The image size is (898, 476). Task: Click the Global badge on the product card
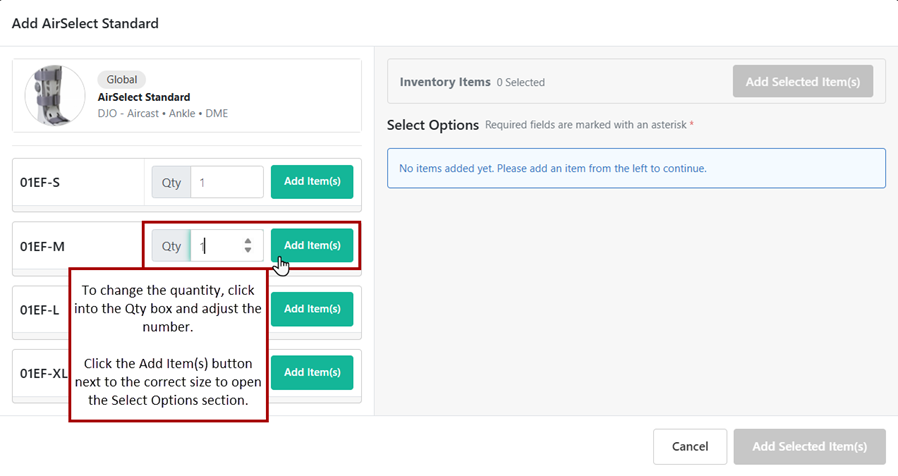coord(121,80)
